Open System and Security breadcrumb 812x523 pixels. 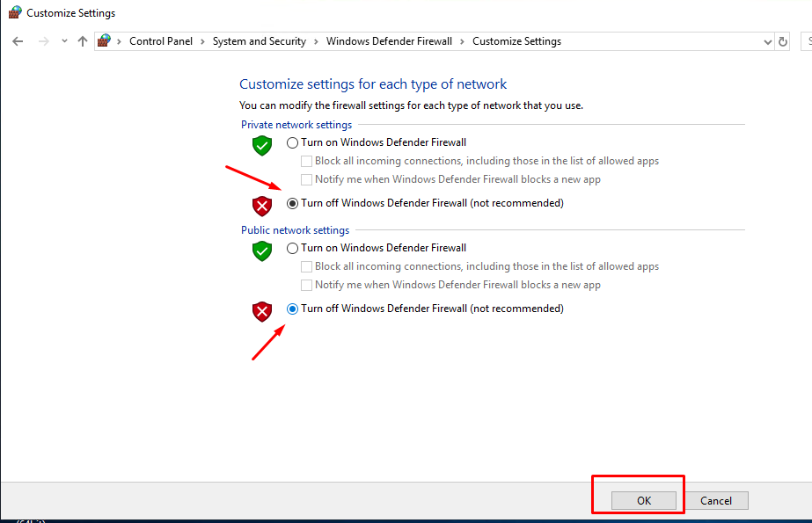(259, 41)
